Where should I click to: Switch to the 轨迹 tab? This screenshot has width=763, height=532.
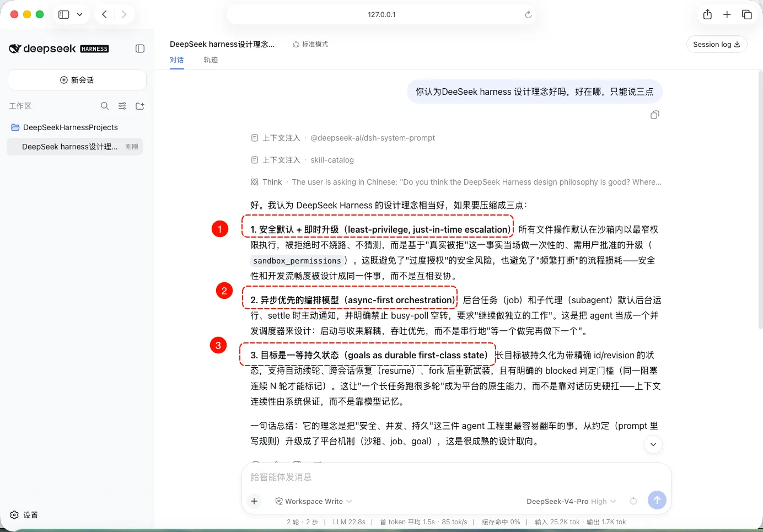click(x=211, y=60)
